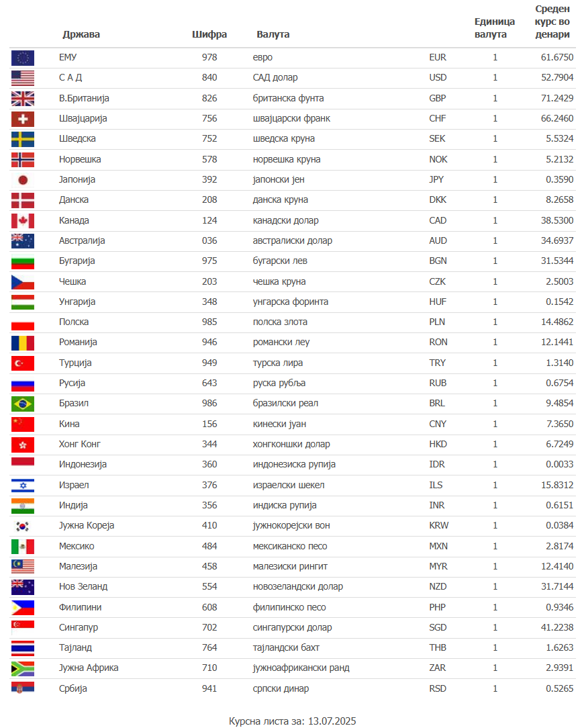
Task: Select the Brazil flag icon
Action: tap(23, 404)
